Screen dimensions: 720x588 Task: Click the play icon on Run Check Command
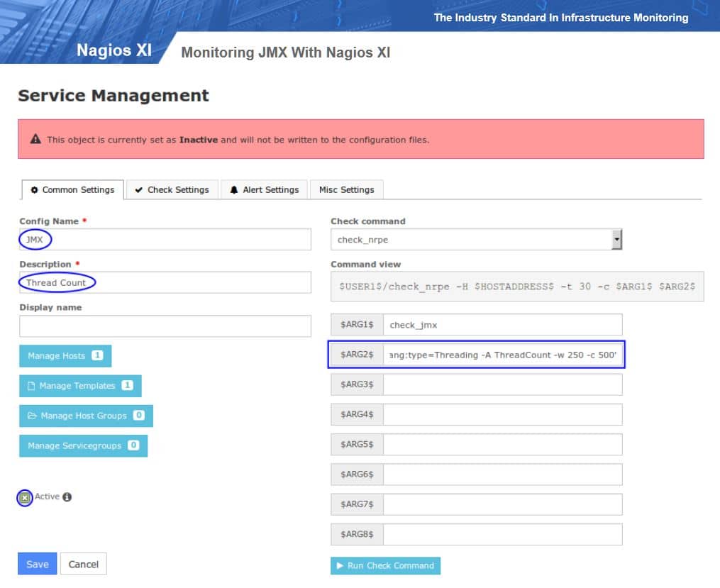click(x=340, y=565)
